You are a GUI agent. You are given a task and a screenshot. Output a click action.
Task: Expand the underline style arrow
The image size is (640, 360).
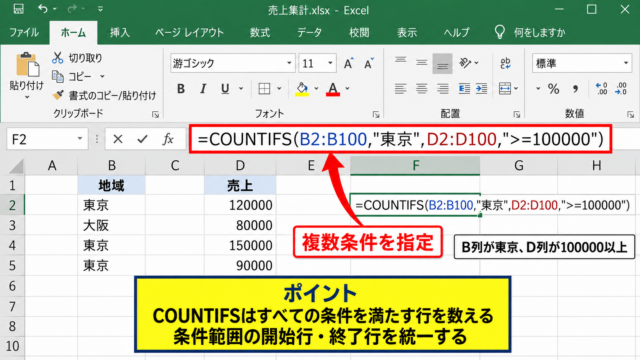coord(241,89)
